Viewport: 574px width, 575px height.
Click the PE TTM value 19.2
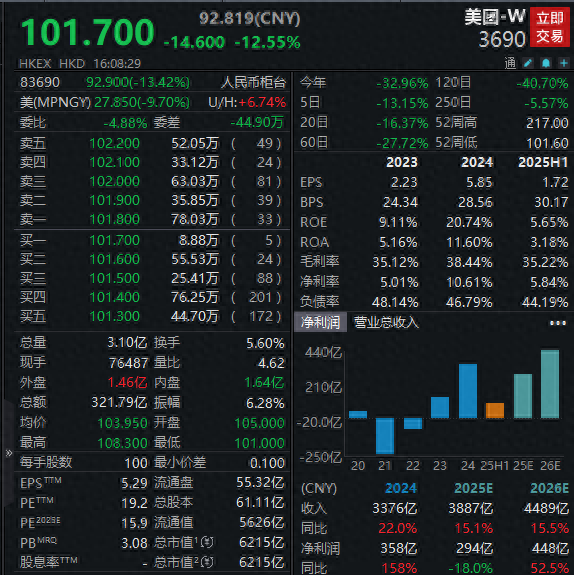coord(134,503)
